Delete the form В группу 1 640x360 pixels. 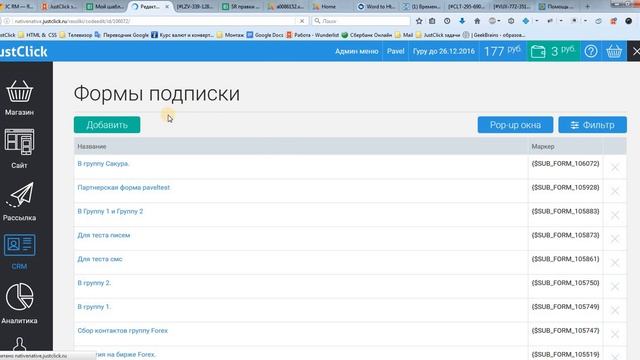[x=615, y=311]
